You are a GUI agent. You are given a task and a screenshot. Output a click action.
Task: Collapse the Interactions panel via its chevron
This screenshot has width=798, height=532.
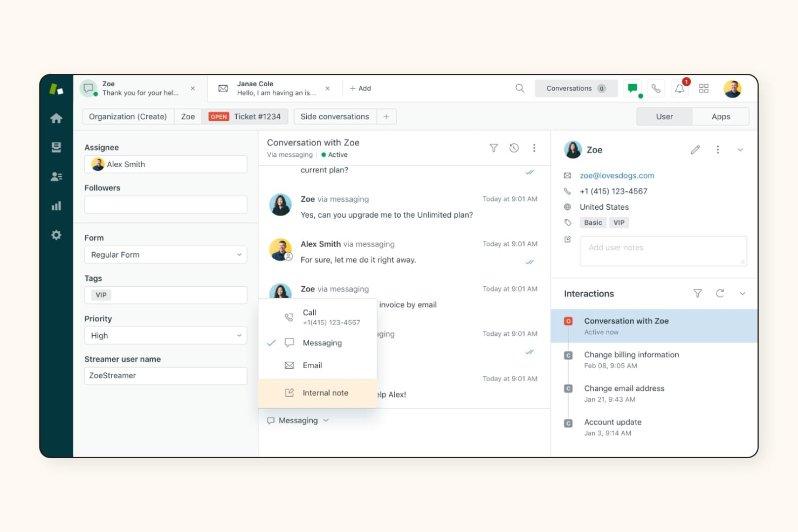click(x=742, y=294)
